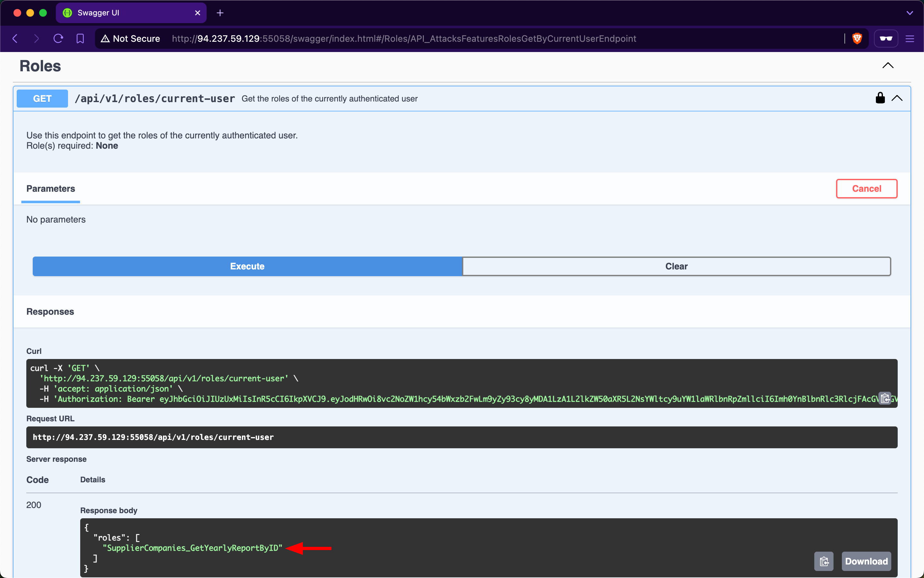Viewport: 924px width, 578px height.
Task: Go back with the browser back arrow
Action: point(15,39)
